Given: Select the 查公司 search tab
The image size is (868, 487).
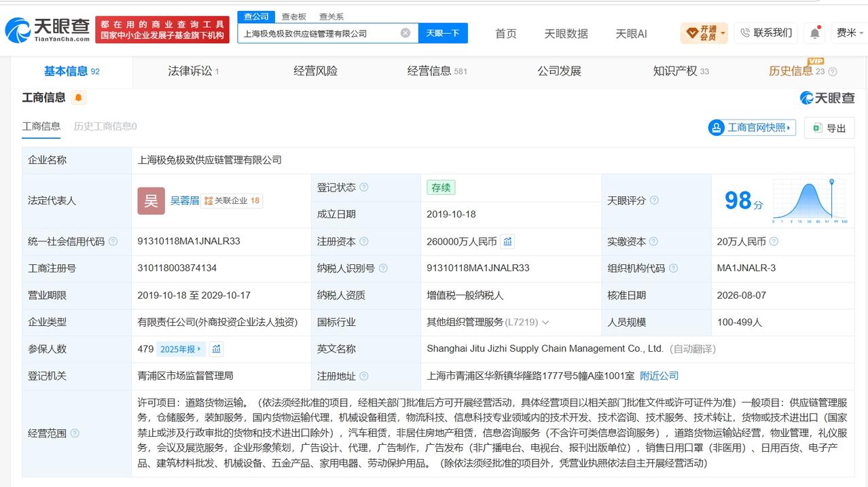Looking at the screenshot, I should coord(256,16).
